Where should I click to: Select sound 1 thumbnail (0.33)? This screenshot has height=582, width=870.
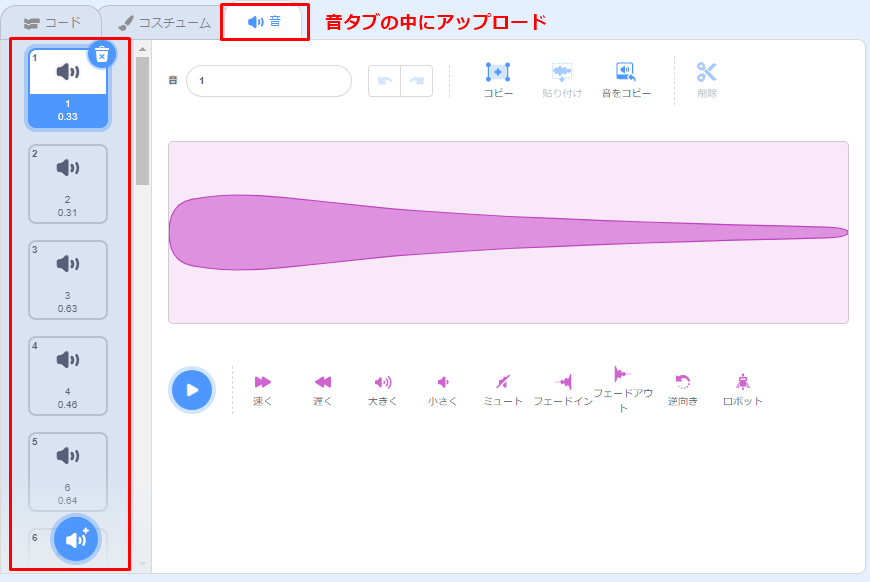click(x=68, y=88)
